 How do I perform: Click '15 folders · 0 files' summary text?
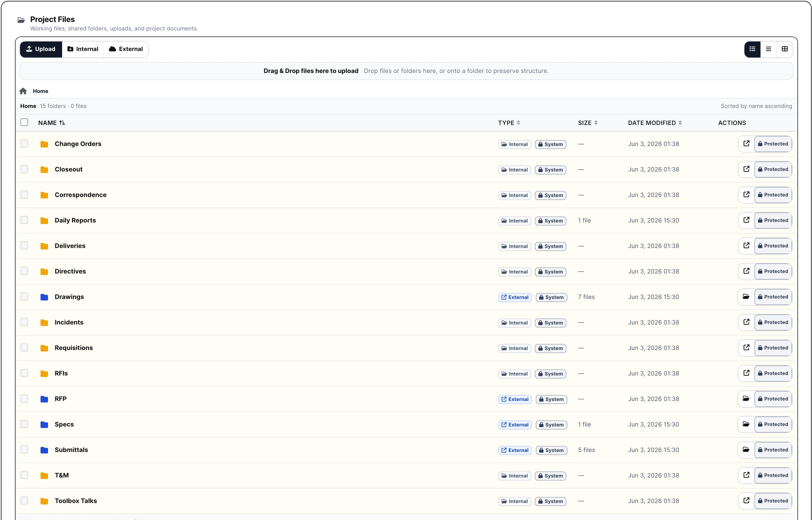(x=63, y=106)
